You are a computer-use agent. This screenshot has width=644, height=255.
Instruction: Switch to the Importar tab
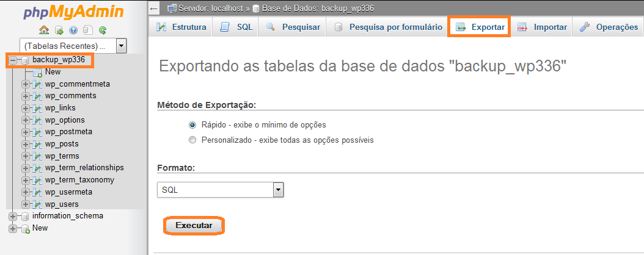tap(543, 27)
